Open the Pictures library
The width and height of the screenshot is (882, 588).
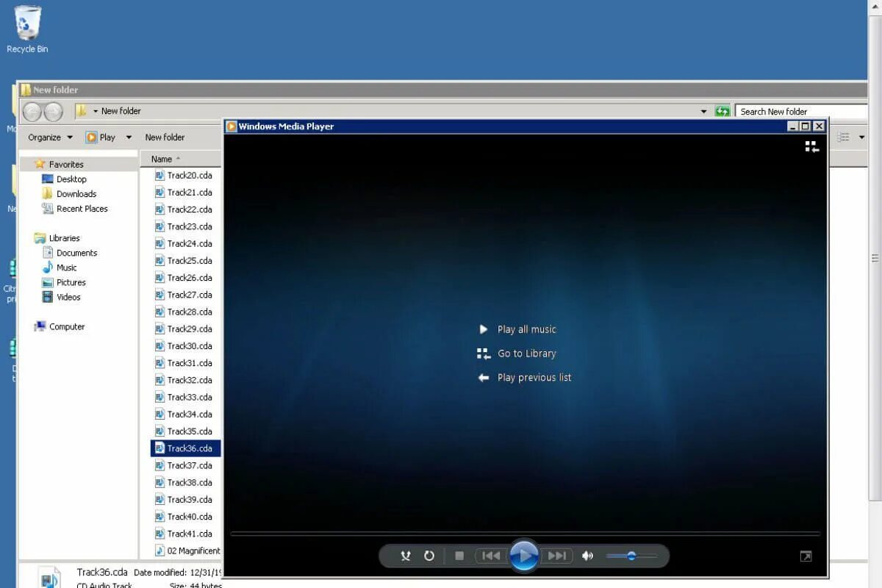(x=63, y=282)
